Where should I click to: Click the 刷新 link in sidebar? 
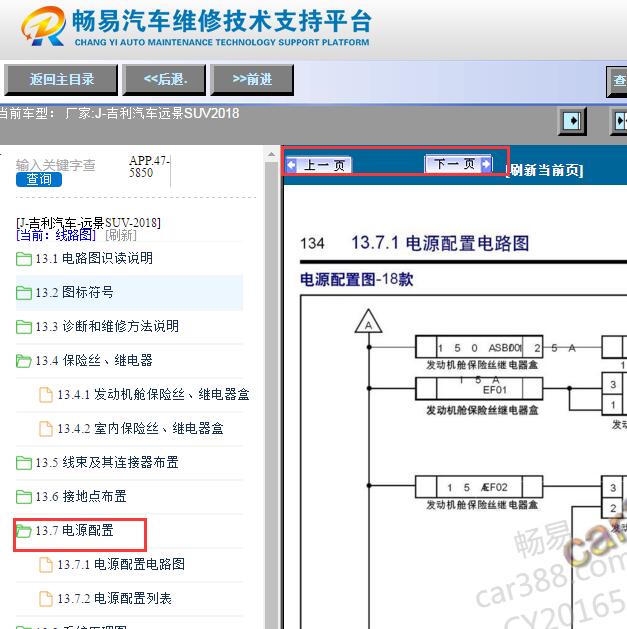tap(121, 235)
